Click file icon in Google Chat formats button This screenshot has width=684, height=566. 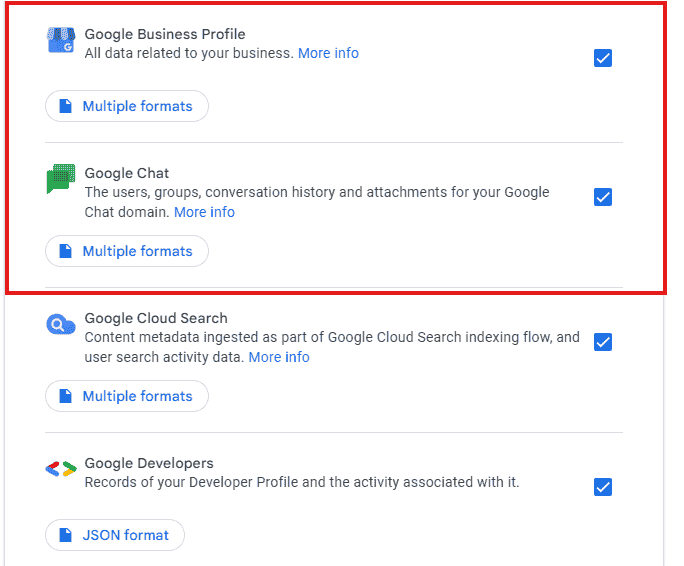point(66,251)
